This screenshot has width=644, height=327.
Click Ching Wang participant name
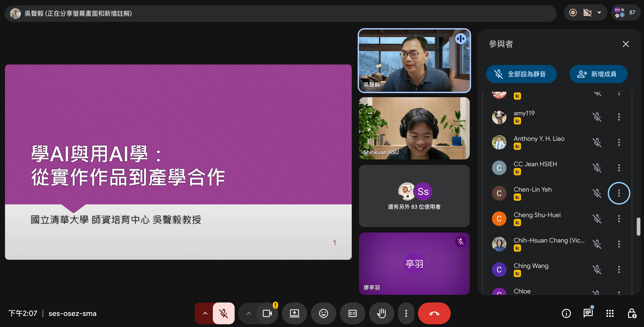point(531,266)
